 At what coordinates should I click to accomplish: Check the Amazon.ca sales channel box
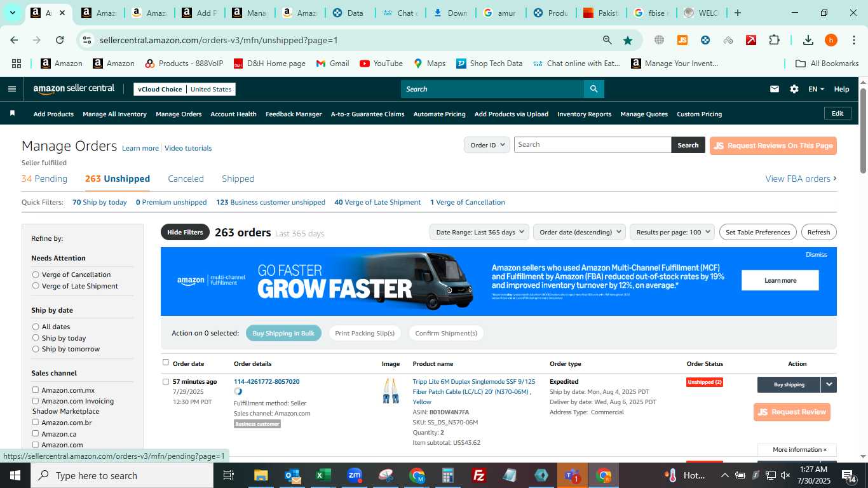click(36, 433)
